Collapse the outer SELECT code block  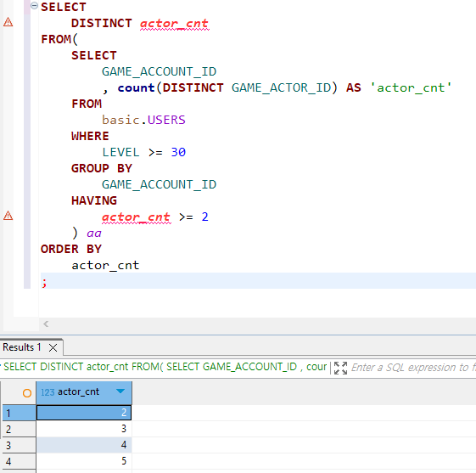(34, 5)
